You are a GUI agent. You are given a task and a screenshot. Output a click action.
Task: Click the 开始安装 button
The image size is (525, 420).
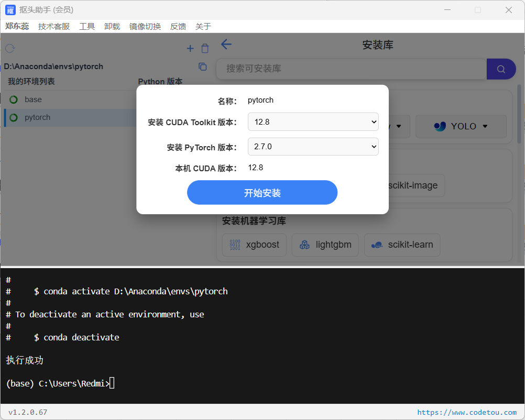pyautogui.click(x=262, y=192)
